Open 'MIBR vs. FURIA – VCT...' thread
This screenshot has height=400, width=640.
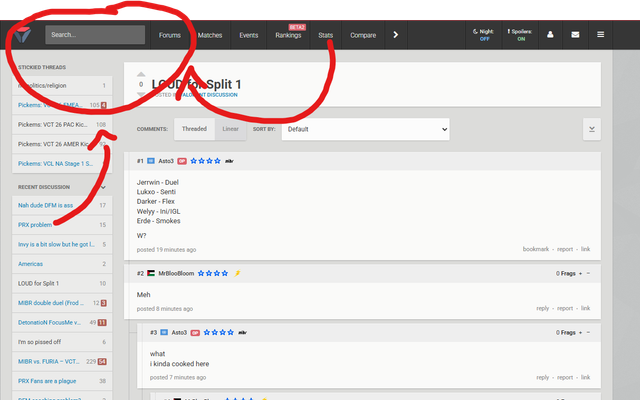(x=62, y=362)
